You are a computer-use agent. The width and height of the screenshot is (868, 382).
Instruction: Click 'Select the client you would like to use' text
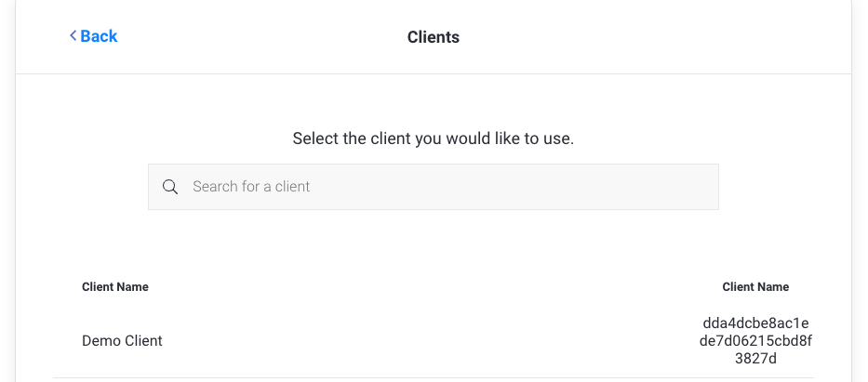pyautogui.click(x=433, y=139)
